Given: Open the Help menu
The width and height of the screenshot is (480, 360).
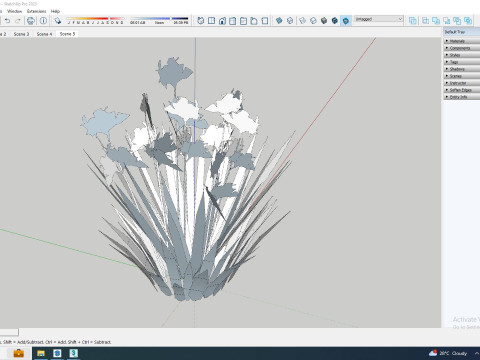Looking at the screenshot, I should 55,11.
